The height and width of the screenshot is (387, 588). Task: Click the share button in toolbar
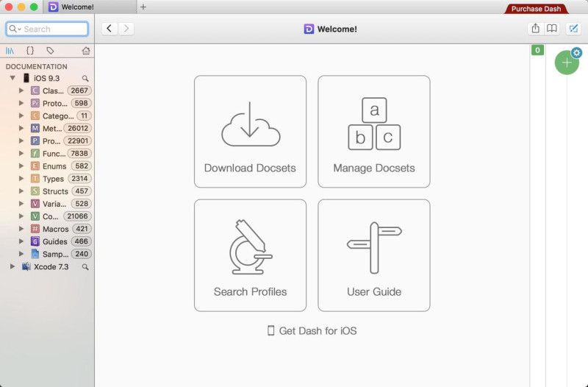pos(535,29)
